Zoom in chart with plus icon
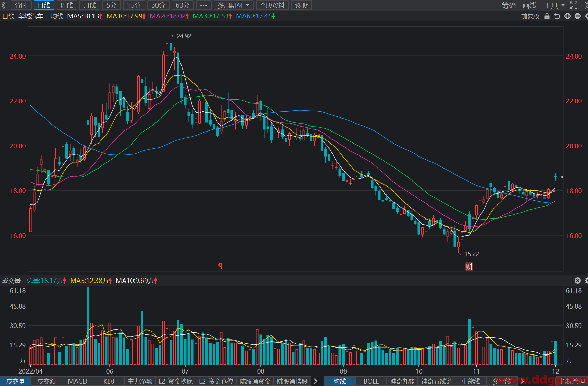The height and width of the screenshot is (386, 588). 567,16
